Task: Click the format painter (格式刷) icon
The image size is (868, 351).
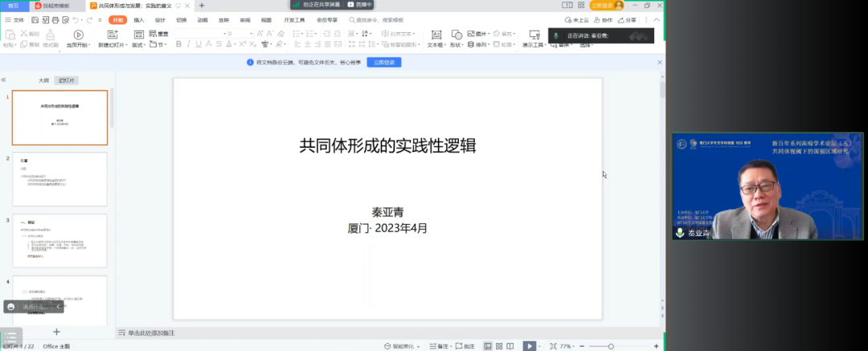Action: 51,39
